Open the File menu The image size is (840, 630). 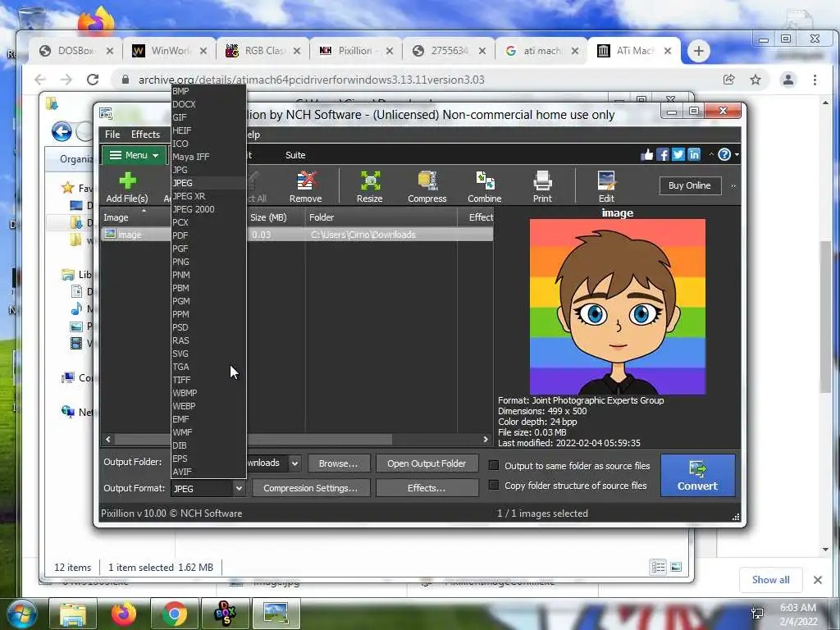(112, 135)
